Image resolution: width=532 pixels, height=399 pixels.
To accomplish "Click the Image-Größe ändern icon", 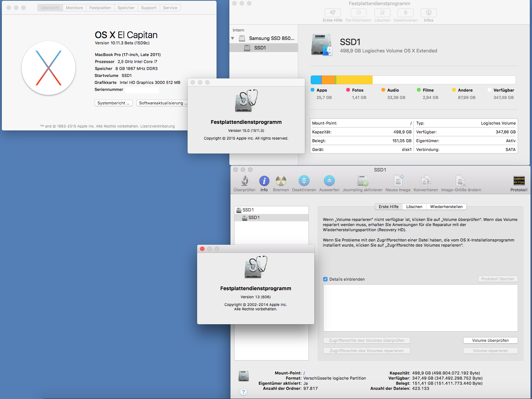I will [461, 181].
